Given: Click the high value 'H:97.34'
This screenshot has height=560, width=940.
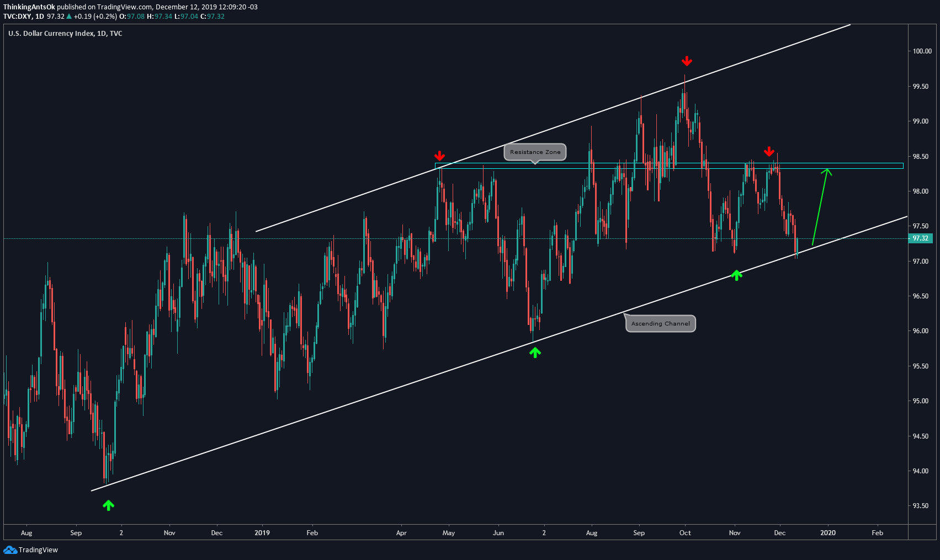Looking at the screenshot, I should (160, 17).
